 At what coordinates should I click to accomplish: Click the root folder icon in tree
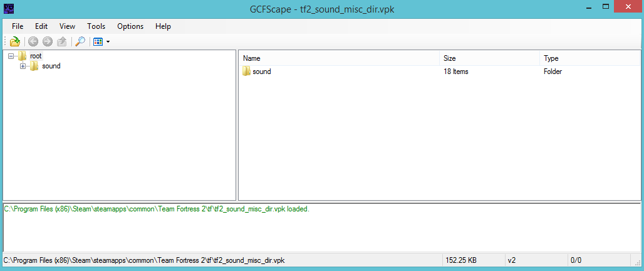[x=22, y=56]
